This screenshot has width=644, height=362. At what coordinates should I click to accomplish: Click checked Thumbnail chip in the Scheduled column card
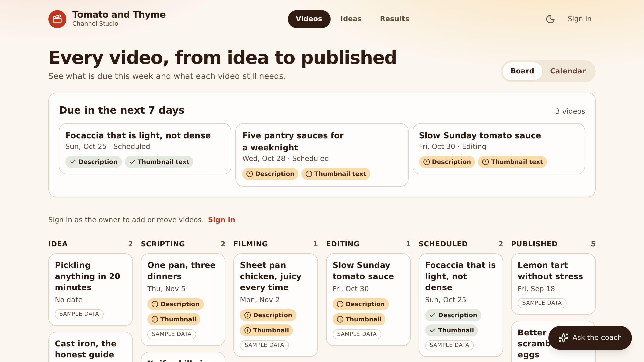coord(451,330)
